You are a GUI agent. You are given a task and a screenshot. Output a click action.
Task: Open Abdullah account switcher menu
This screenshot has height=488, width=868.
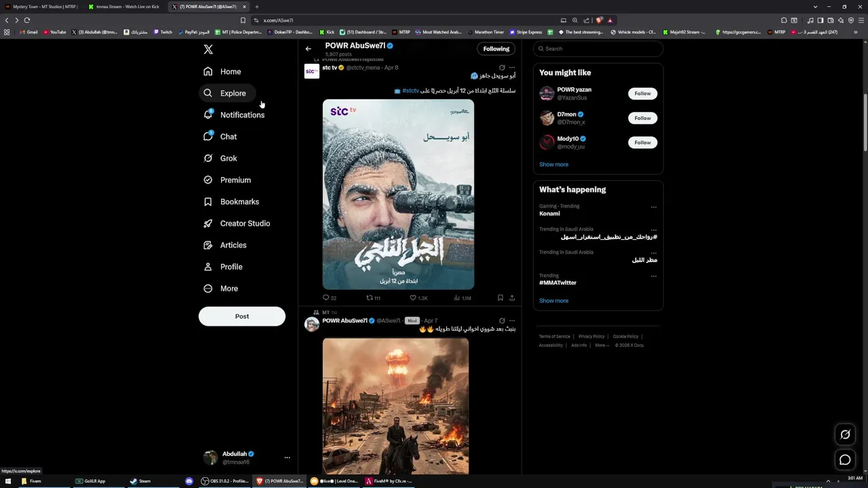click(247, 457)
